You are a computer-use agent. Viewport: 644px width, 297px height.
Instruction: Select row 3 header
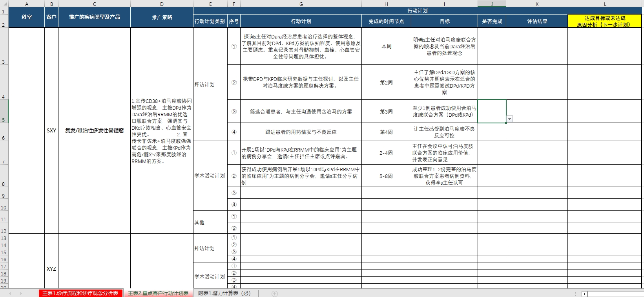[x=4, y=46]
